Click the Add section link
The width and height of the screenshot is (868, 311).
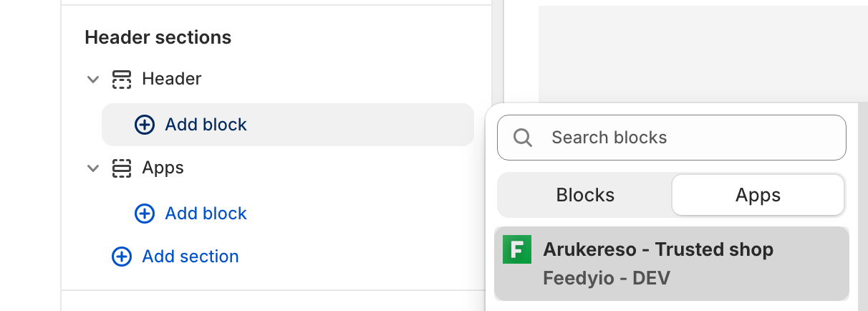(191, 257)
